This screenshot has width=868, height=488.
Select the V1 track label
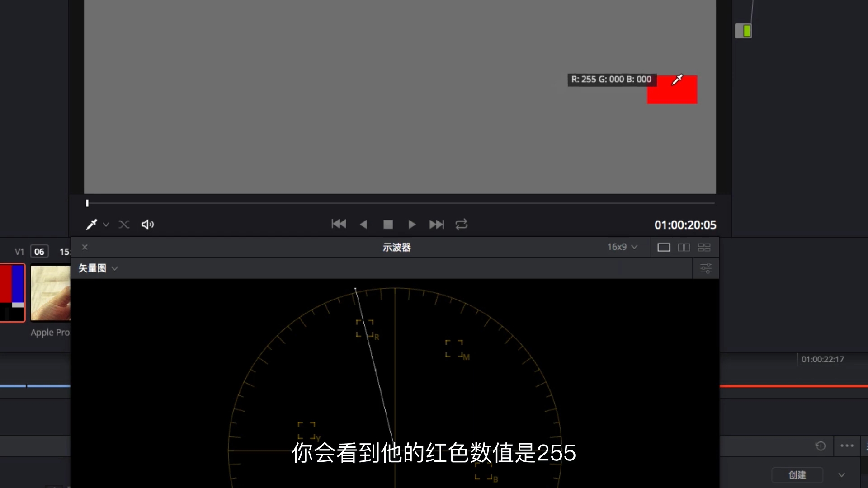19,251
